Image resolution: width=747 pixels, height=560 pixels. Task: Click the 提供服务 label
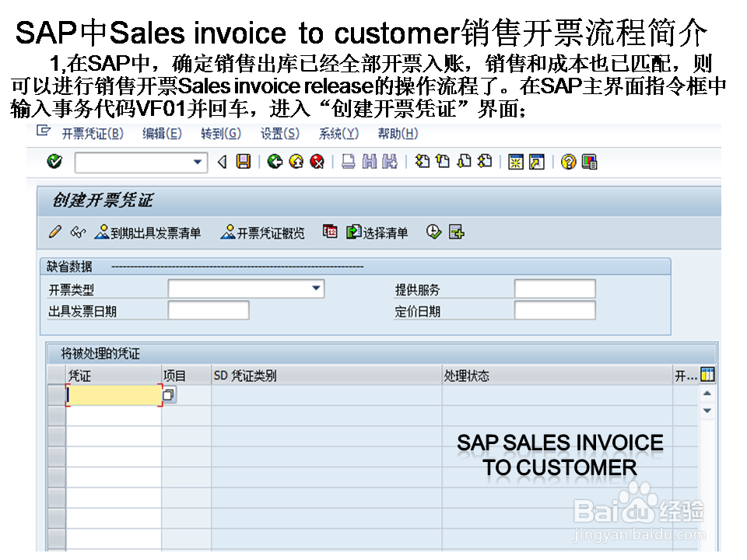[x=417, y=289]
